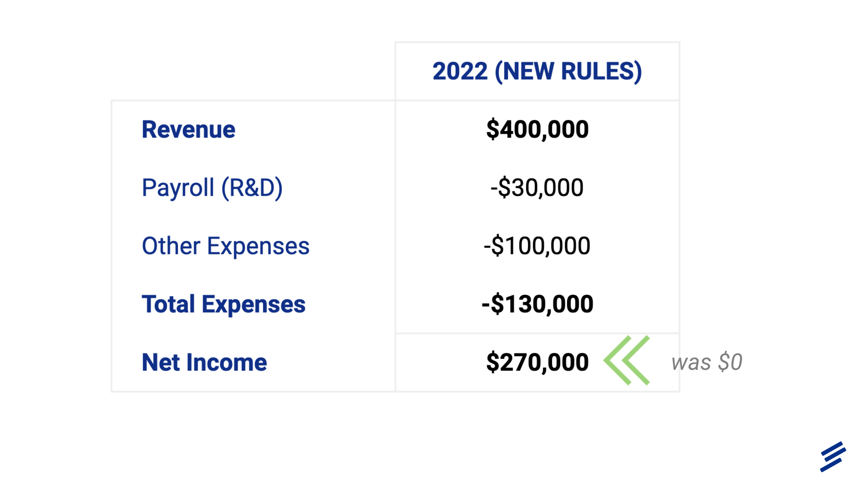Click the word "Other" in Other Expenses
The image size is (868, 485).
pos(171,246)
